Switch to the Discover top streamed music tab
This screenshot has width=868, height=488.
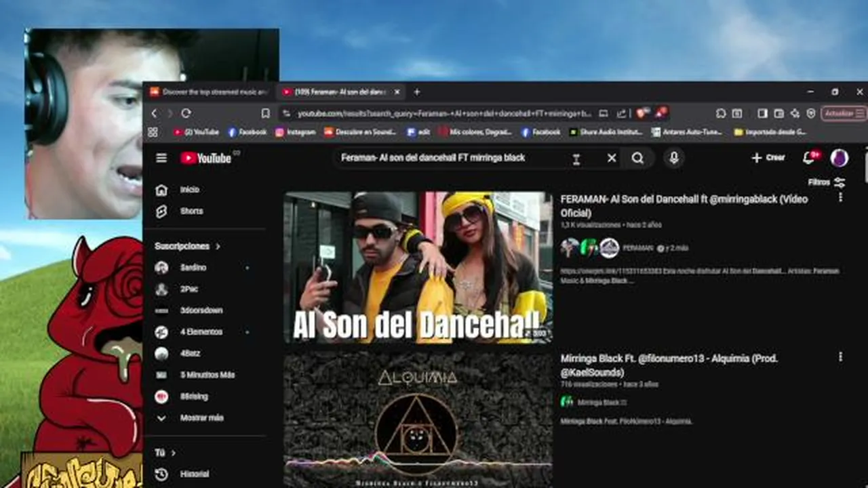click(x=210, y=92)
